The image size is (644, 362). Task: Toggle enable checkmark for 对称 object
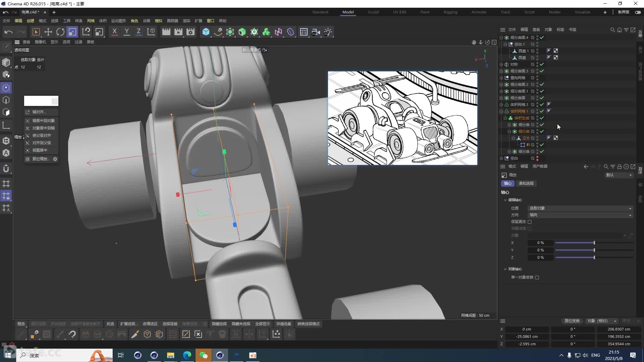542,64
